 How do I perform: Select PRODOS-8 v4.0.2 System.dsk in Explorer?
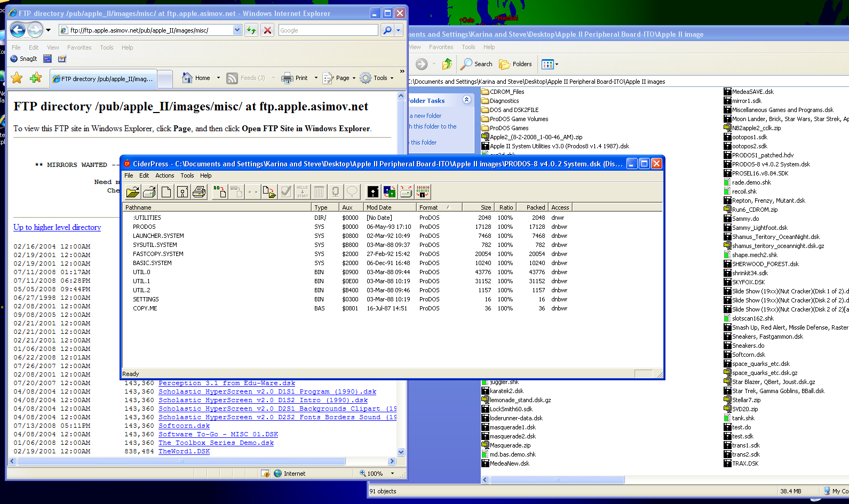767,164
